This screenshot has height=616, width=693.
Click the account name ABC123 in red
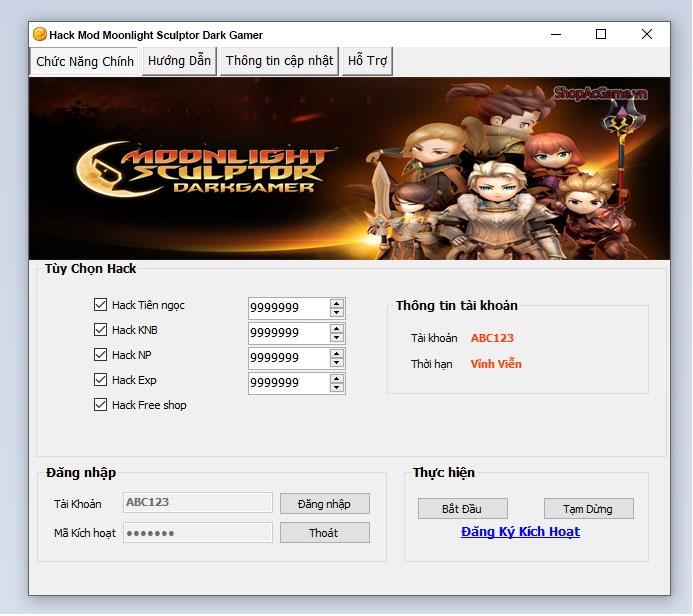click(492, 338)
